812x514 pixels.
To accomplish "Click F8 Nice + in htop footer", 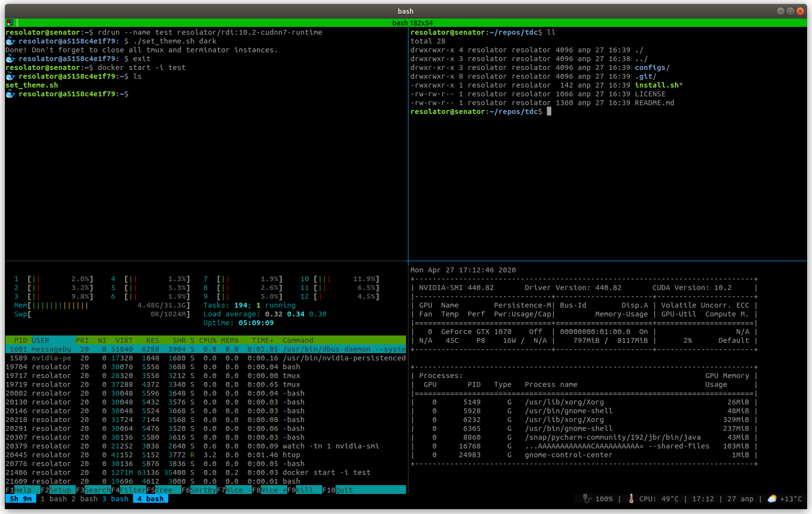I will coord(270,490).
